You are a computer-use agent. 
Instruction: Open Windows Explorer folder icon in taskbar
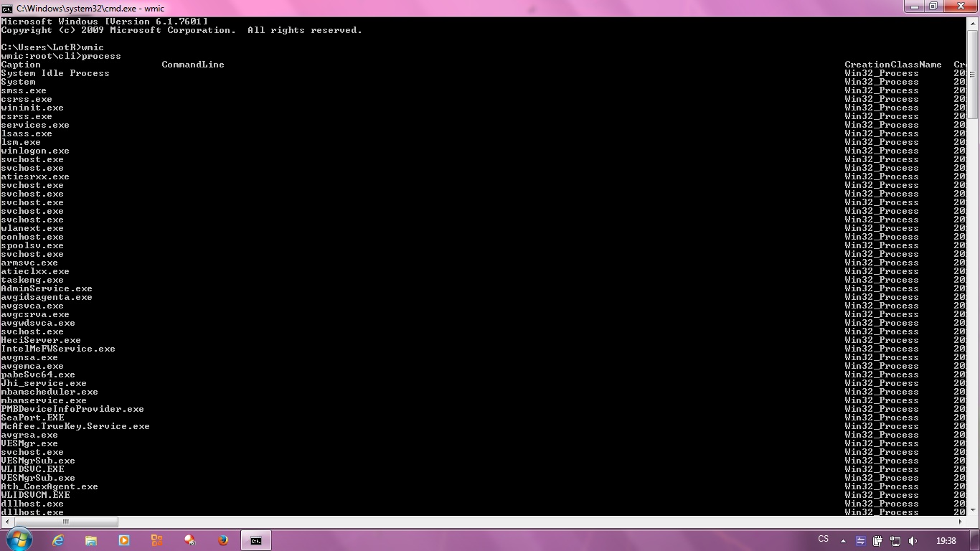(91, 540)
